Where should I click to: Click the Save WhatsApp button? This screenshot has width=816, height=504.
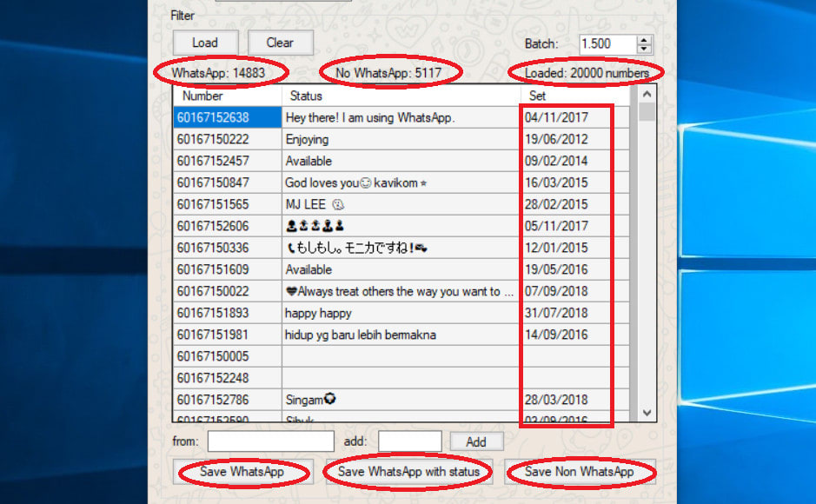coord(242,472)
